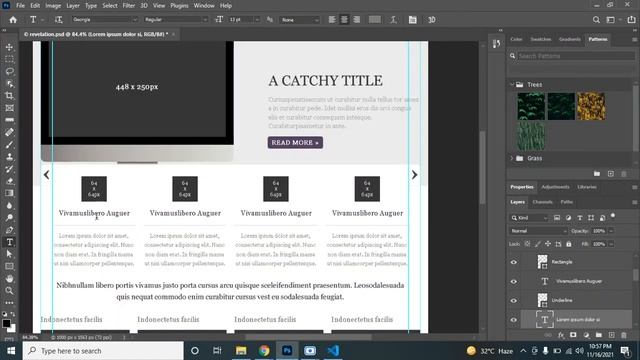
Task: Hide the Rectangle layer
Action: 514,262
